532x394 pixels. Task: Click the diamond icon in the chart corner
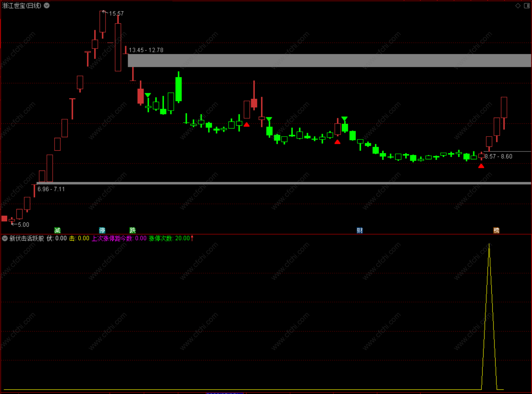coord(518,5)
